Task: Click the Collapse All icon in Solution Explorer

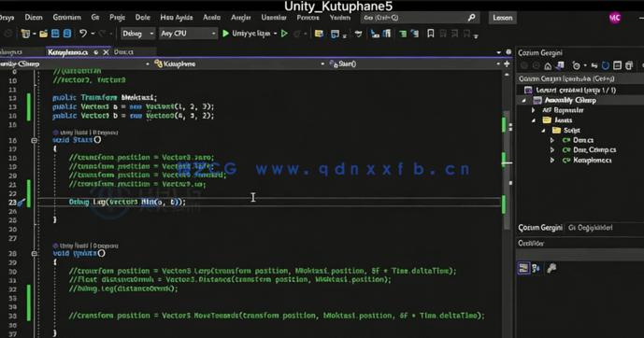Action: pos(617,65)
